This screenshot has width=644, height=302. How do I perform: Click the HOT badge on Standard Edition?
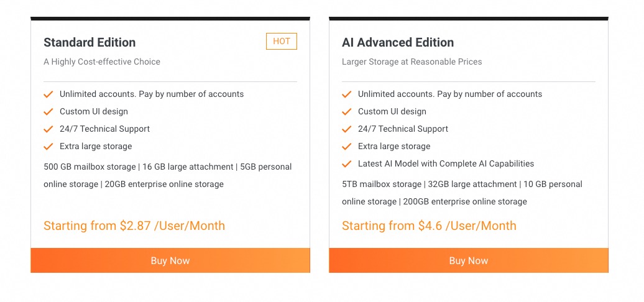(x=282, y=42)
